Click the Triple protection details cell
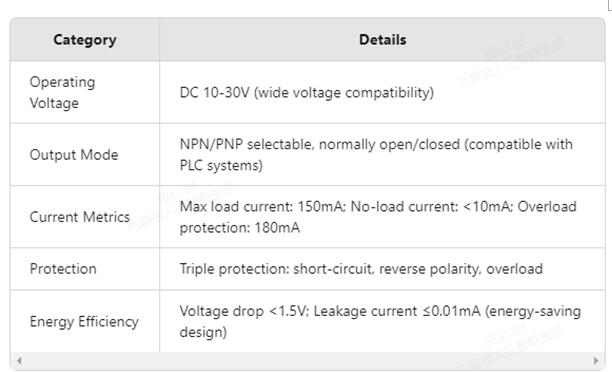Viewport: 612px width, 372px height. tap(382, 269)
